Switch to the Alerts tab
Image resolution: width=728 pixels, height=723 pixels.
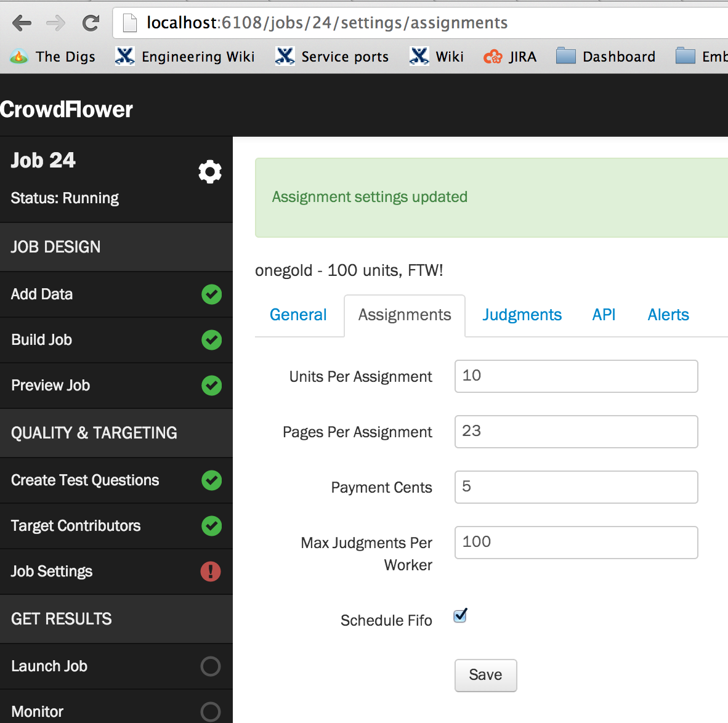(x=668, y=315)
